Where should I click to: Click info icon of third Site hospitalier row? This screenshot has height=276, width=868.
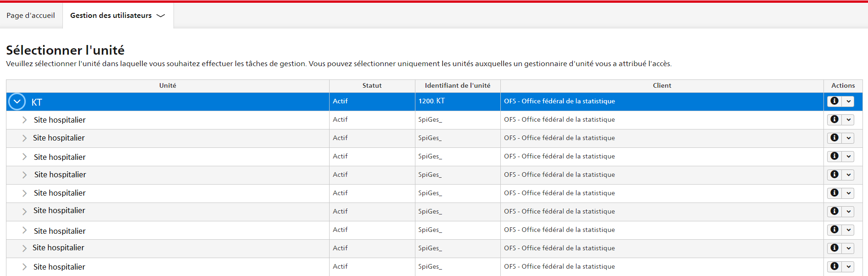(834, 156)
